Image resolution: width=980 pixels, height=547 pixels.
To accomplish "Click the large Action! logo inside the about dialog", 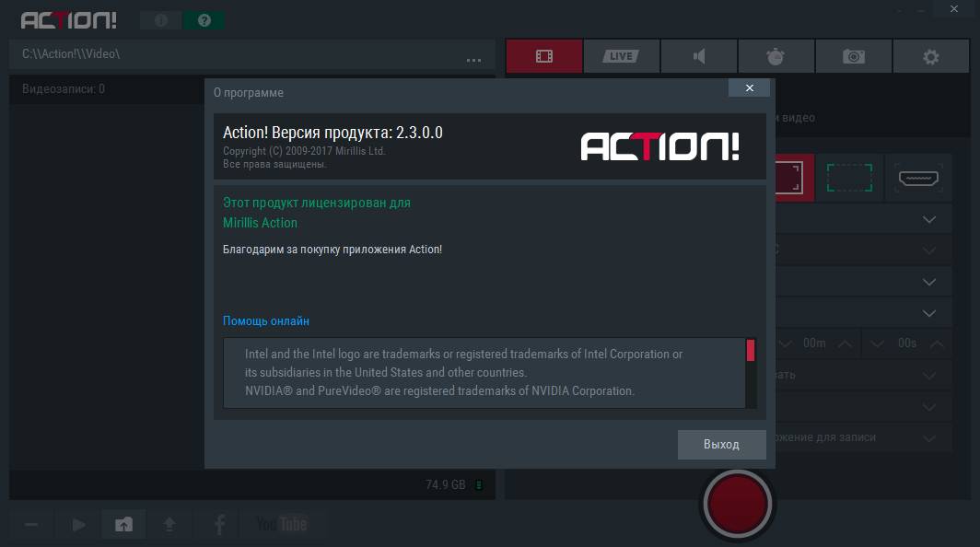I will 660,146.
